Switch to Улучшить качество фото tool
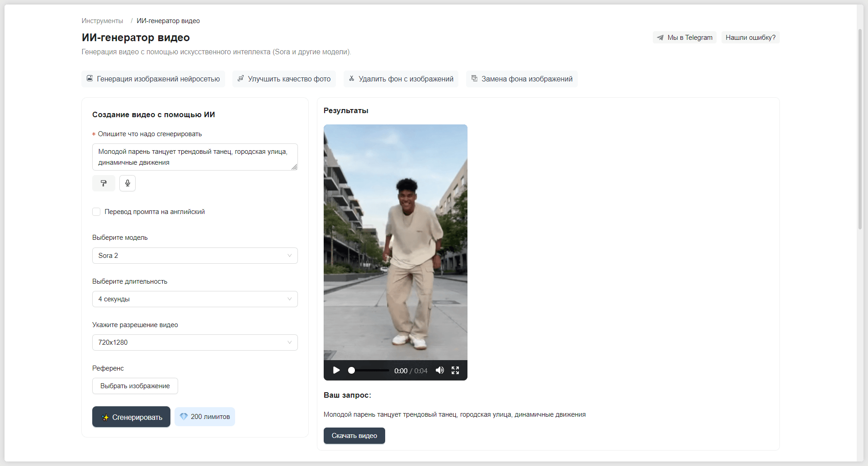The image size is (868, 466). tap(284, 79)
